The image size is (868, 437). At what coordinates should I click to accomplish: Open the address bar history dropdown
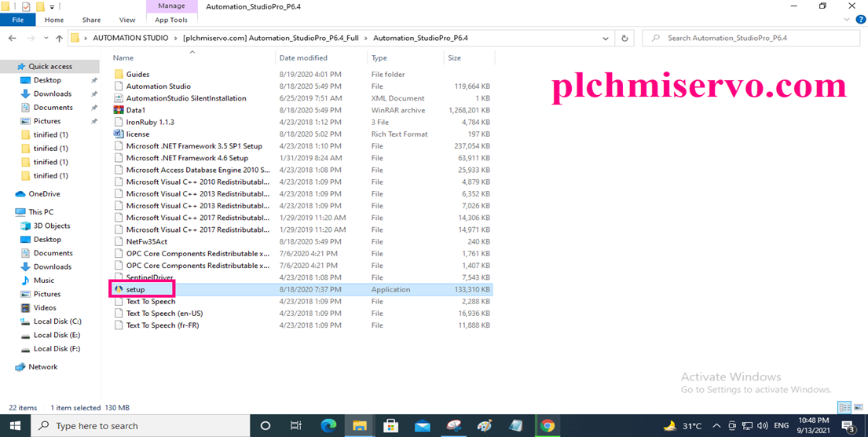pyautogui.click(x=605, y=38)
